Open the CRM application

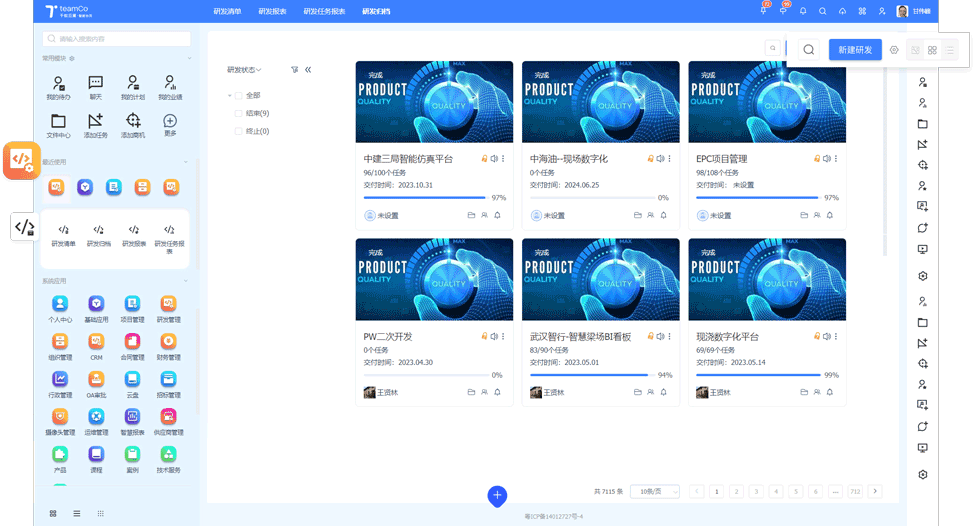(96, 344)
